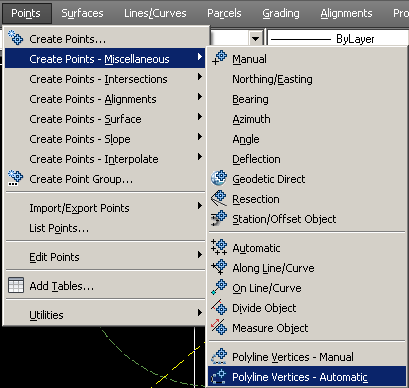
Task: Open the dropdown arrow beside ByLayer linetype
Action: [255, 39]
